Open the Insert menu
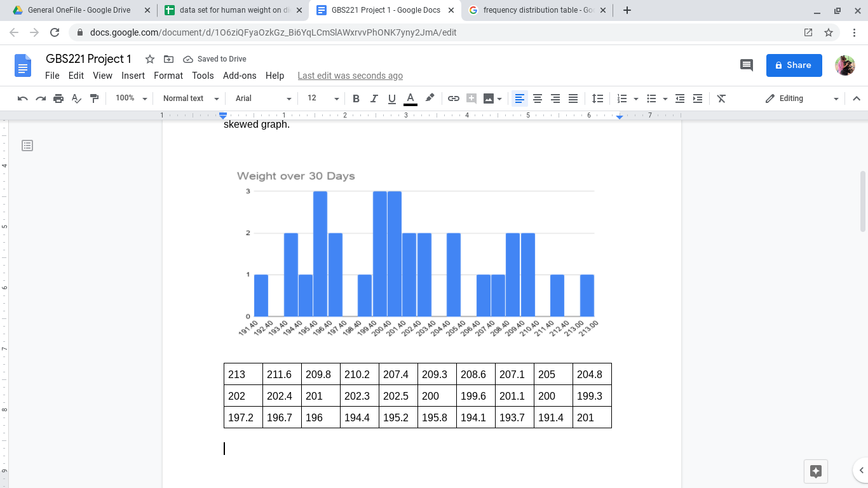Screen dimensions: 868x488 [x=133, y=76]
